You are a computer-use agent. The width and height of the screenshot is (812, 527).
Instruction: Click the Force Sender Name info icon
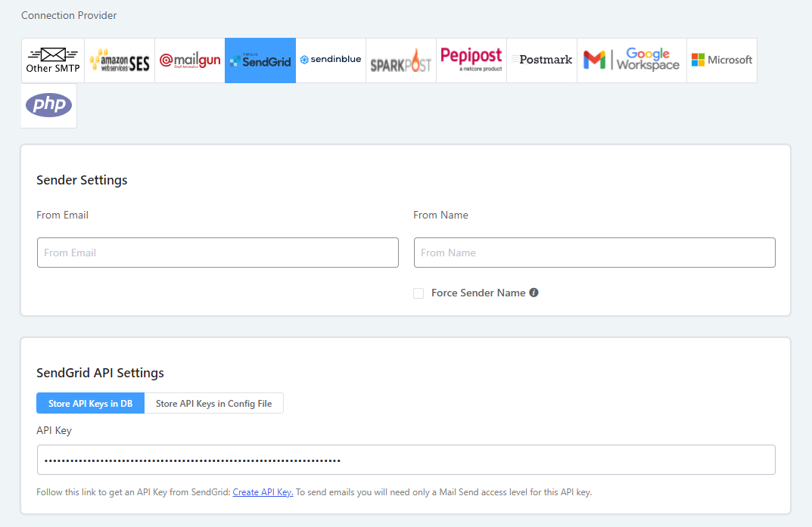point(534,293)
